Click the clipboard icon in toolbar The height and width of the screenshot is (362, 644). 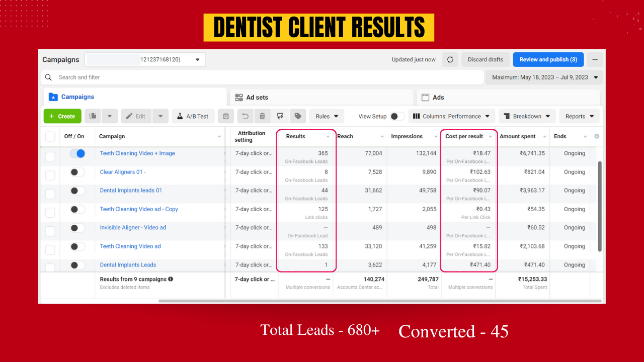226,116
